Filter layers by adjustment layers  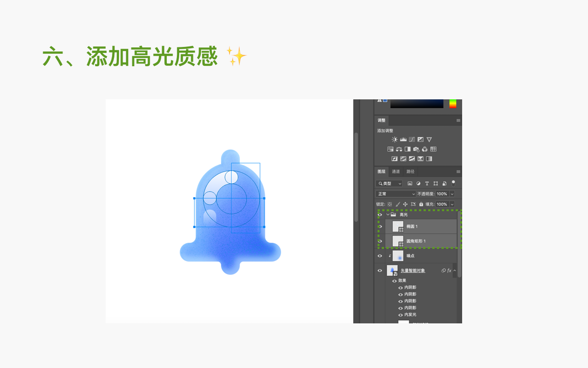tap(418, 184)
